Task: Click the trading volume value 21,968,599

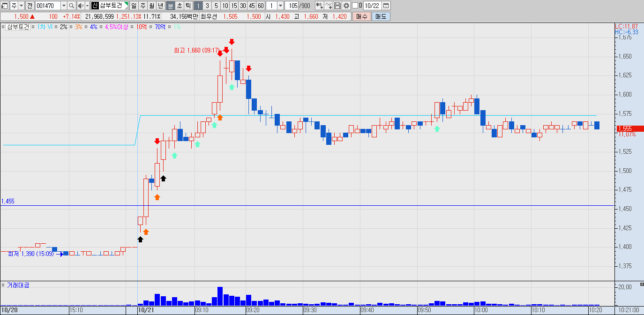Action: coord(99,16)
